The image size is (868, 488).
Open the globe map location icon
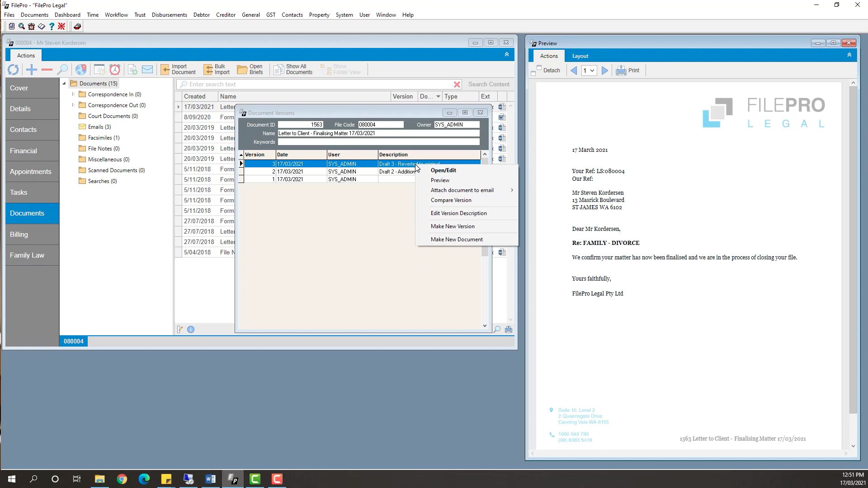tap(81, 70)
